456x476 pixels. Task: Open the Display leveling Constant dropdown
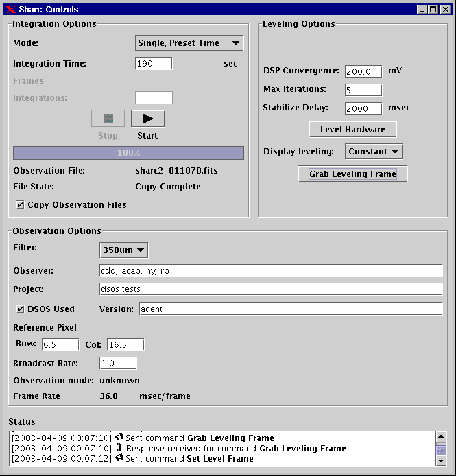[x=374, y=152]
